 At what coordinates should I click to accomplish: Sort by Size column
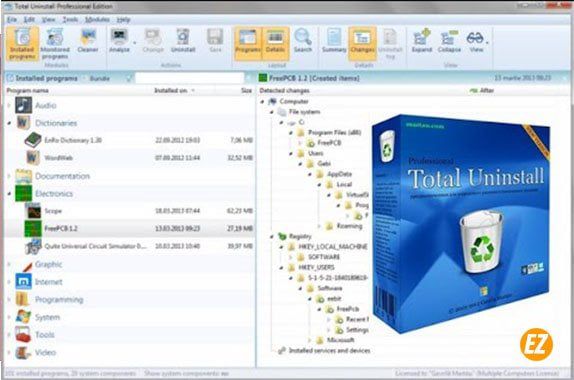[x=246, y=90]
